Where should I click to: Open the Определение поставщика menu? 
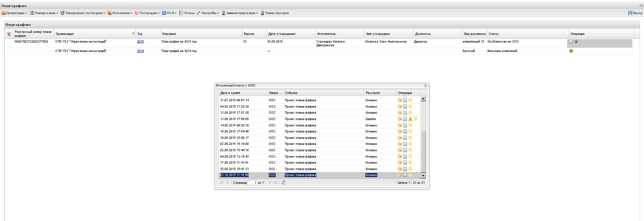[83, 13]
